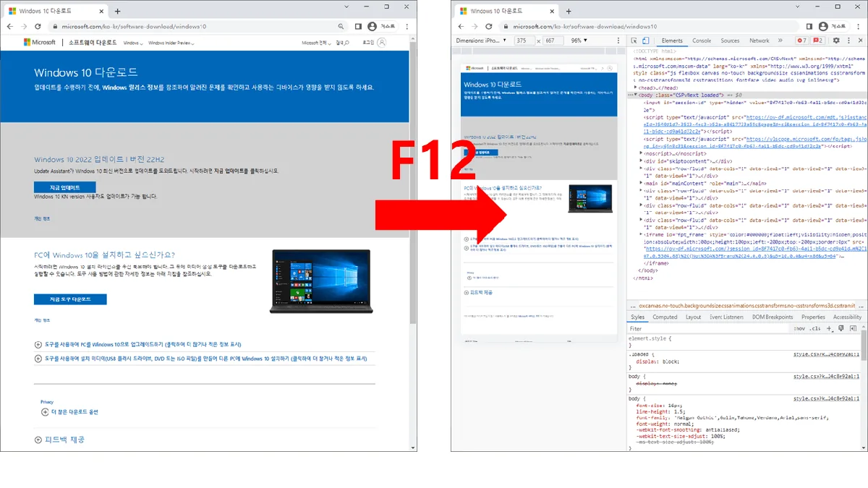
Task: Expand Windows menu on left page
Action: pyautogui.click(x=132, y=43)
